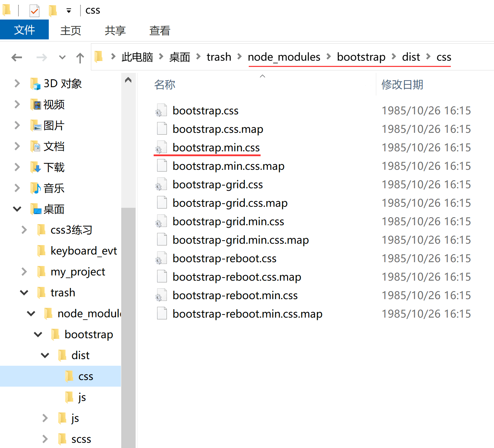This screenshot has height=448, width=494.
Task: Expand the css3练习 folder node
Action: point(24,230)
